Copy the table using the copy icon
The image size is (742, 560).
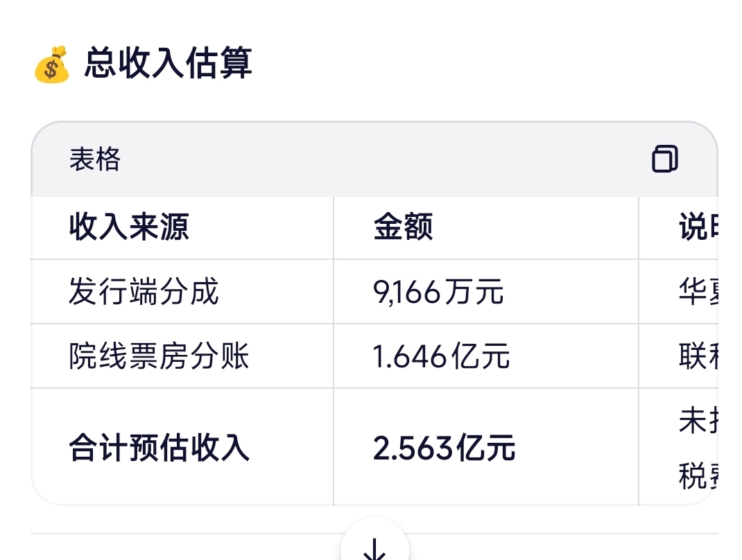click(664, 159)
